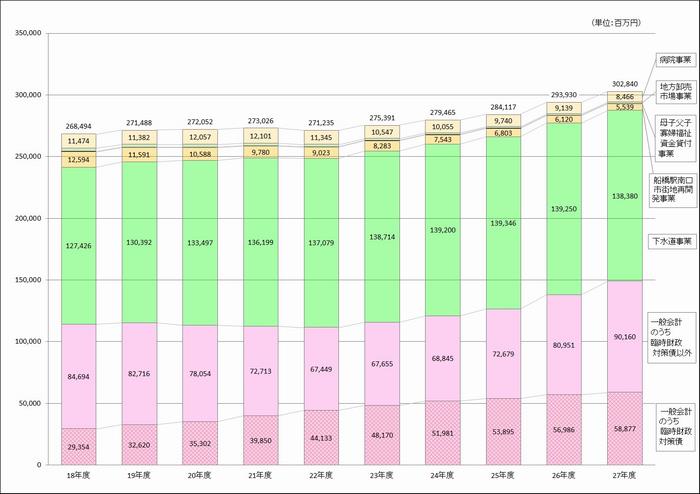Select the 臨時財政対策債以外 legend box
700x494 pixels.
672,337
